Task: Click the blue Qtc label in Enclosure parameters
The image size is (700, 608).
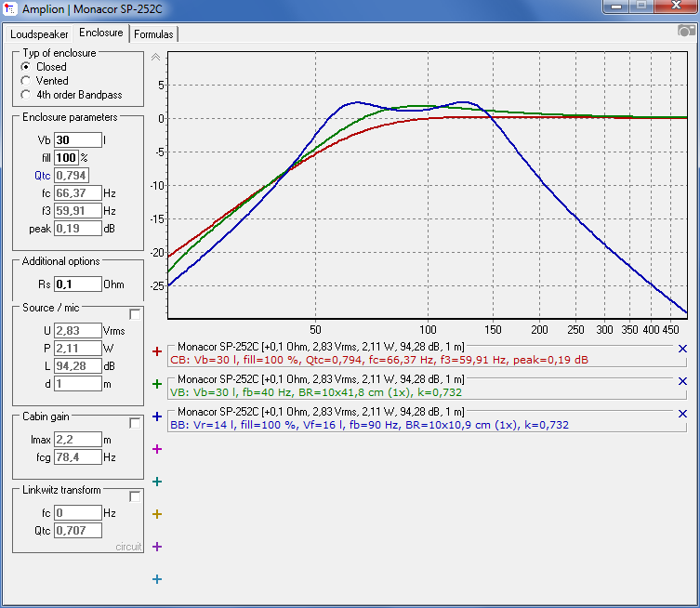Action: pyautogui.click(x=43, y=176)
